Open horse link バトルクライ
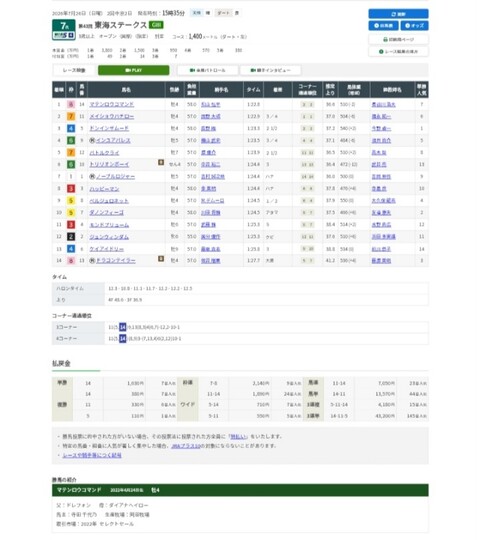The height and width of the screenshot is (540, 480). coord(104,153)
